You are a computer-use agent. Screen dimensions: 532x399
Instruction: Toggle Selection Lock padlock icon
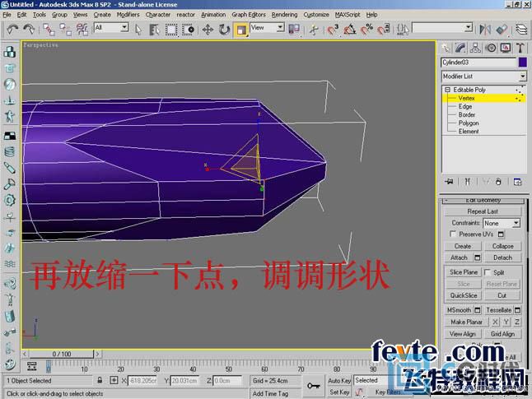coord(100,380)
